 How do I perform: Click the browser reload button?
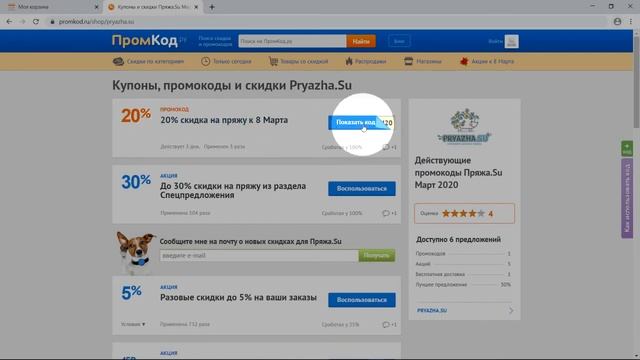pos(36,22)
